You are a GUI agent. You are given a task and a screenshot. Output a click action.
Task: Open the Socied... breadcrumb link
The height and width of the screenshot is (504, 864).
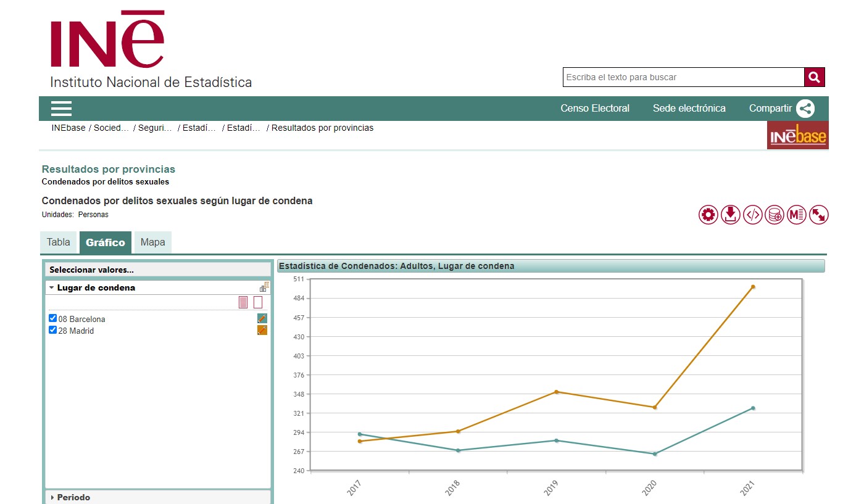[x=111, y=128]
